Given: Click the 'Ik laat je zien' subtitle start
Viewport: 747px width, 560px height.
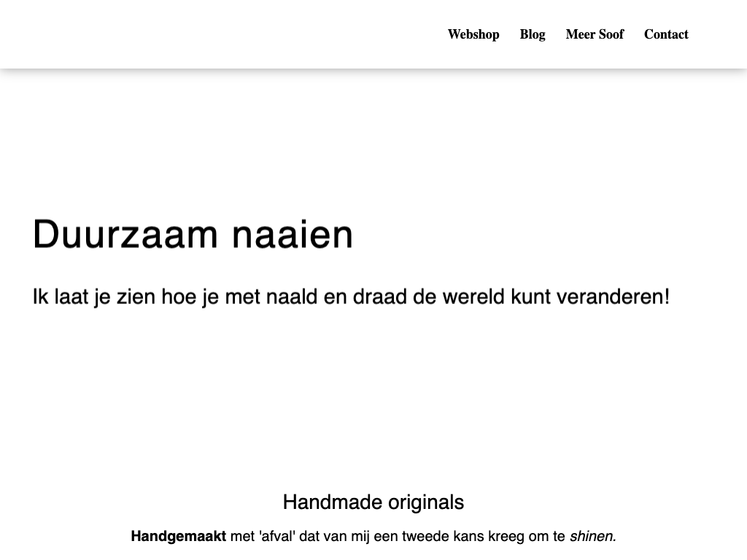Looking at the screenshot, I should click(88, 297).
